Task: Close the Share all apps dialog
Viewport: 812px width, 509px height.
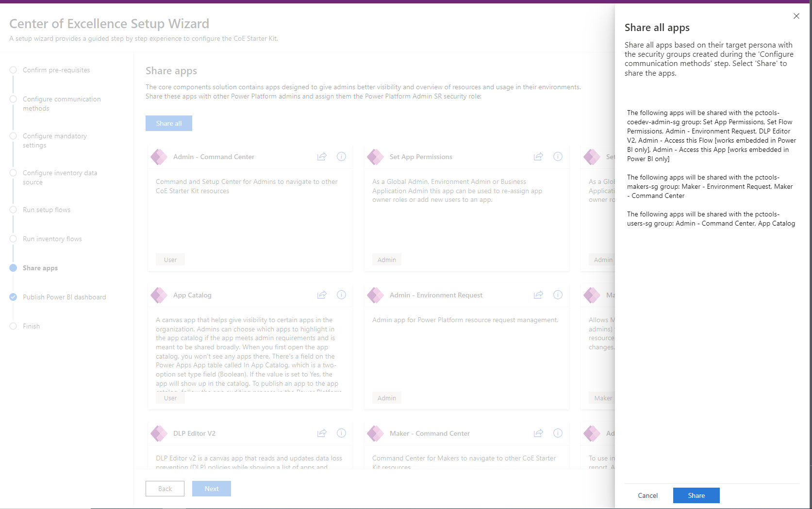Action: 796,16
